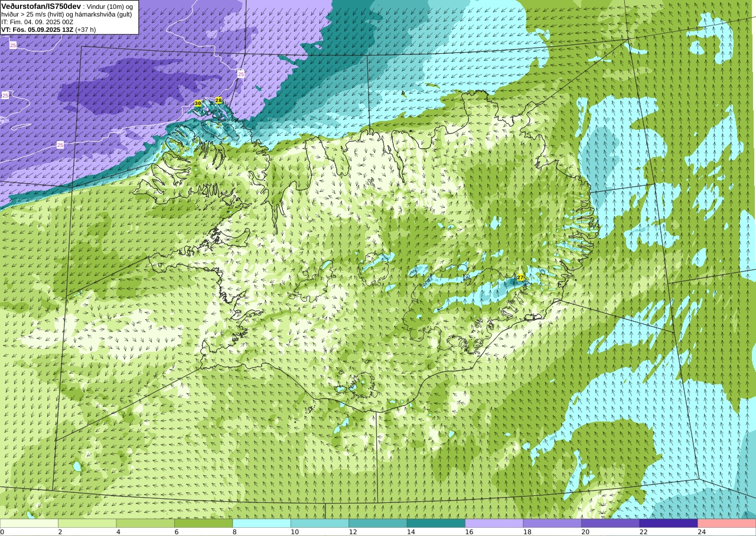
Task: Select the legend scale value 22
Action: 644,532
